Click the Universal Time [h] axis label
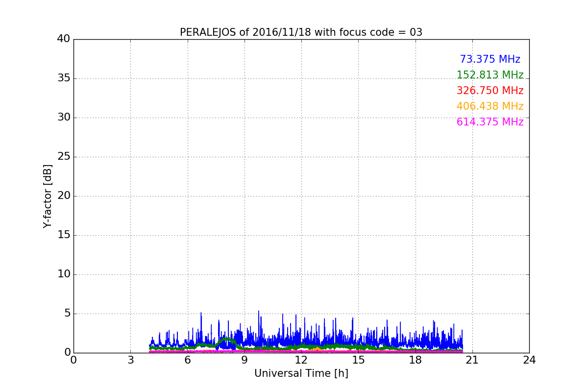Screen dimensions: 588x392 [x=301, y=373]
